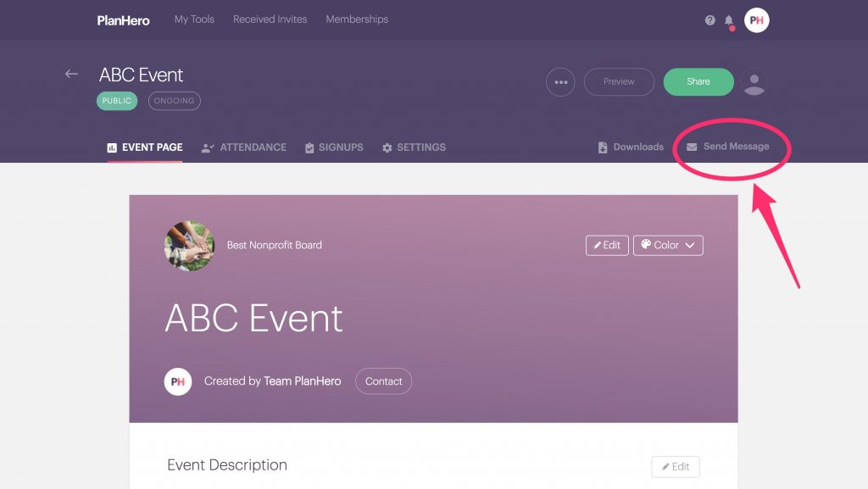This screenshot has height=489, width=868.
Task: Open the Color picker for the event banner
Action: pos(668,245)
